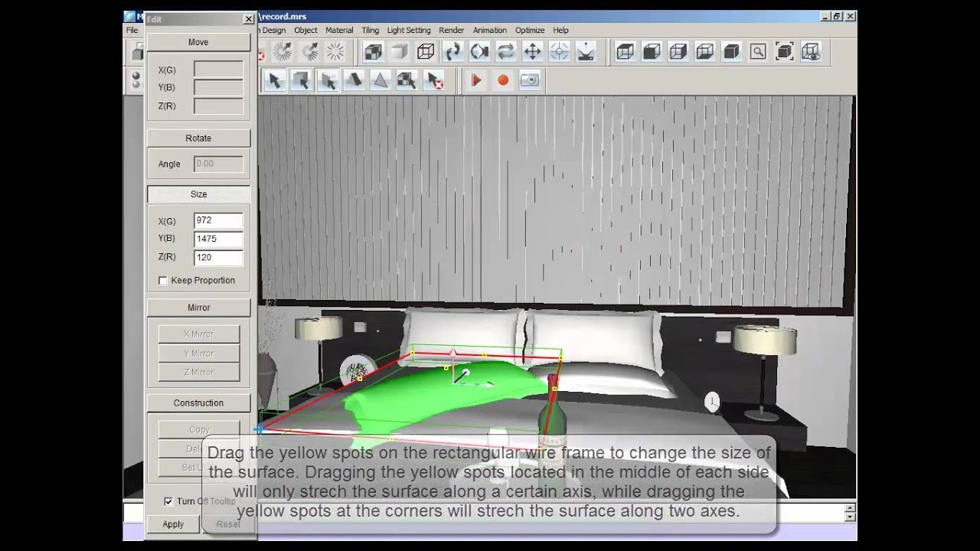Click the crosshair target icon
Viewport: 980px width, 551px height.
[559, 52]
